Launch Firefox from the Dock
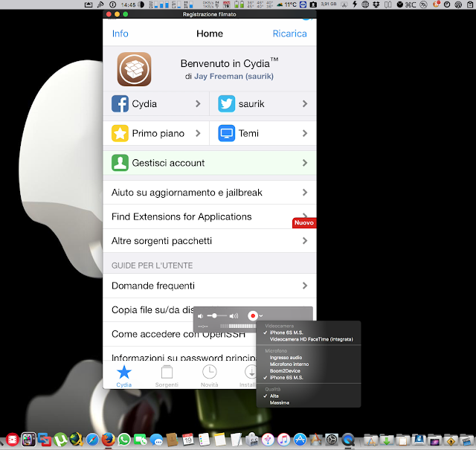This screenshot has height=450, width=476. [x=108, y=440]
